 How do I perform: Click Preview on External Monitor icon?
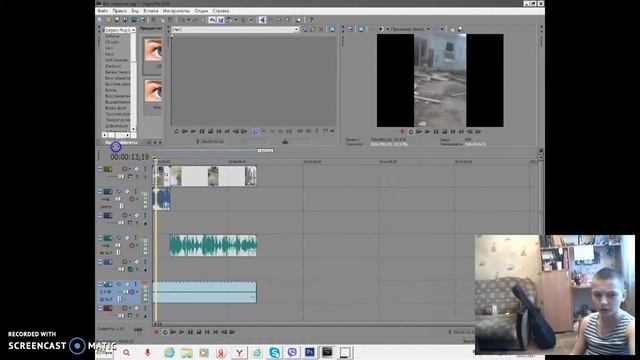pos(361,29)
